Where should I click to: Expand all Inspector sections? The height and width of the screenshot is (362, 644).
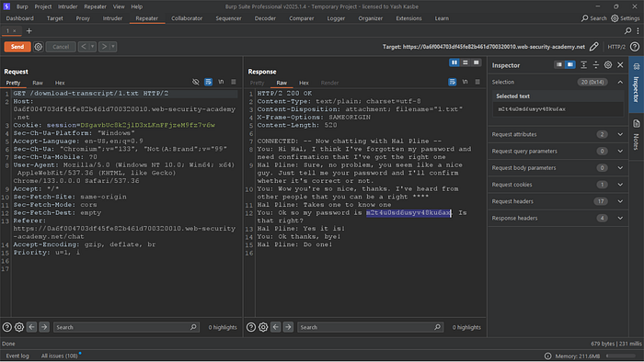[x=583, y=65]
